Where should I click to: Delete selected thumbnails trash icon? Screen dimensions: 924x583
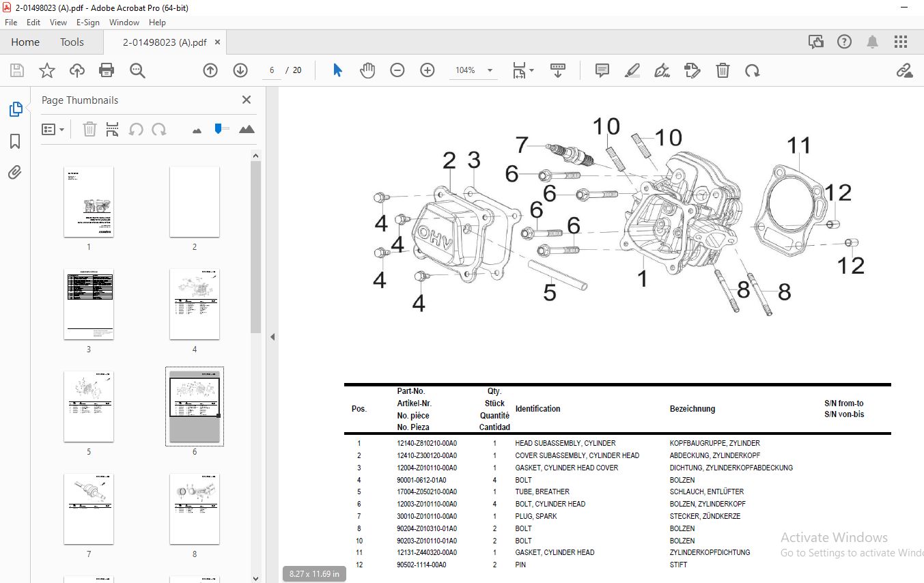tap(90, 129)
